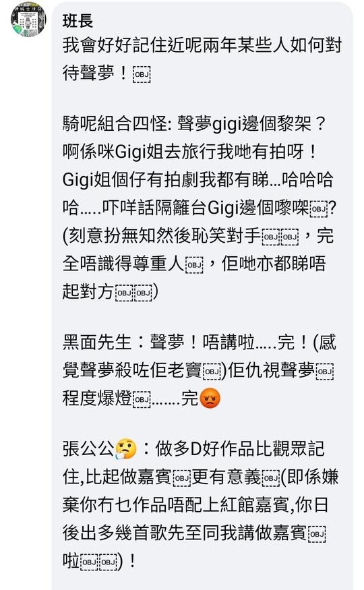The width and height of the screenshot is (364, 590).
Task: Click the OBJ box after 更有意義
Action: [270, 478]
